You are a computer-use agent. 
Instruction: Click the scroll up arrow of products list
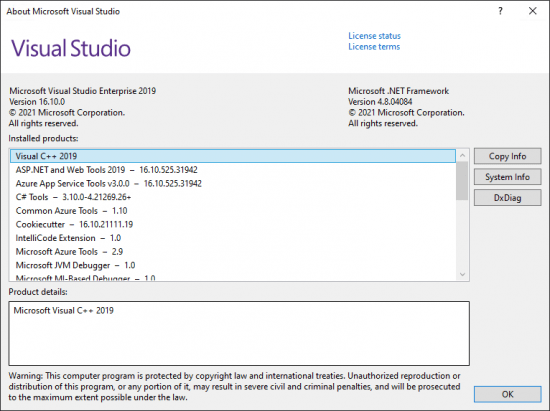[x=462, y=155]
